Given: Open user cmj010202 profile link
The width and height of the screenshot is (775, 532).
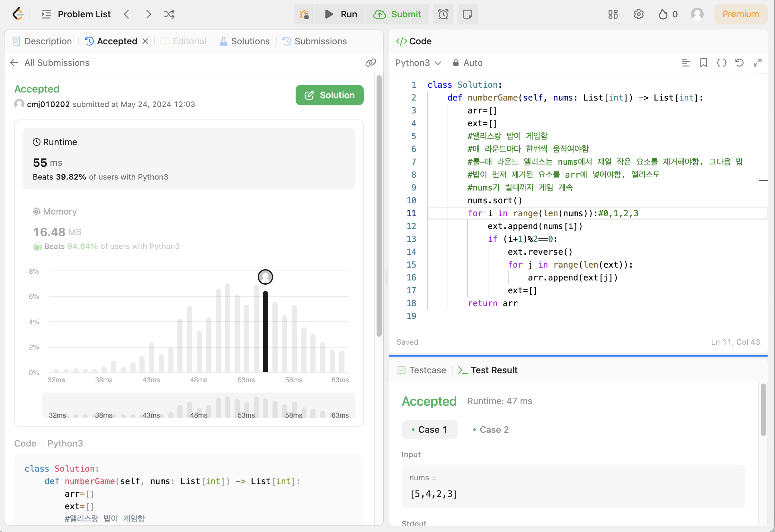Looking at the screenshot, I should click(x=48, y=104).
